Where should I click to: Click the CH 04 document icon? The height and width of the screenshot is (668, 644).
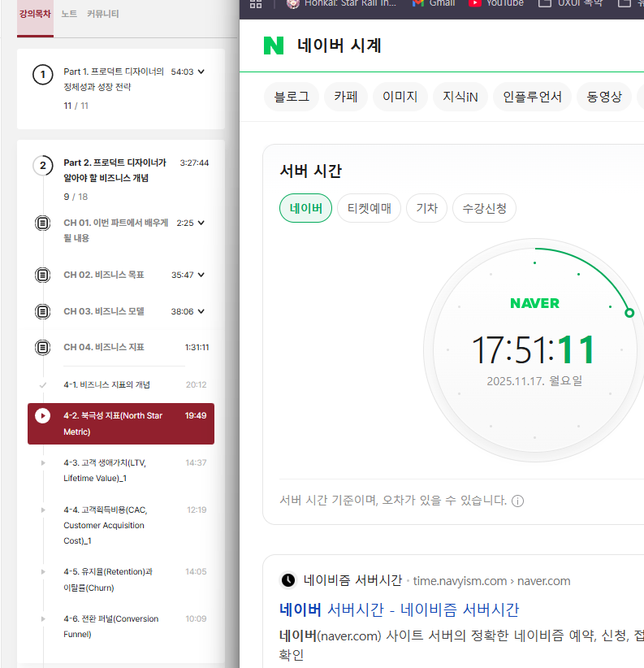point(42,347)
